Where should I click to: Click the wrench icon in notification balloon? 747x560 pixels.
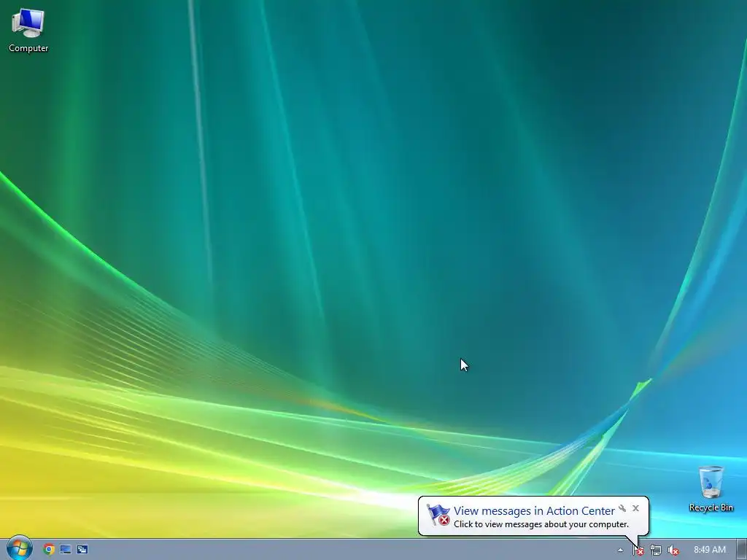(622, 508)
